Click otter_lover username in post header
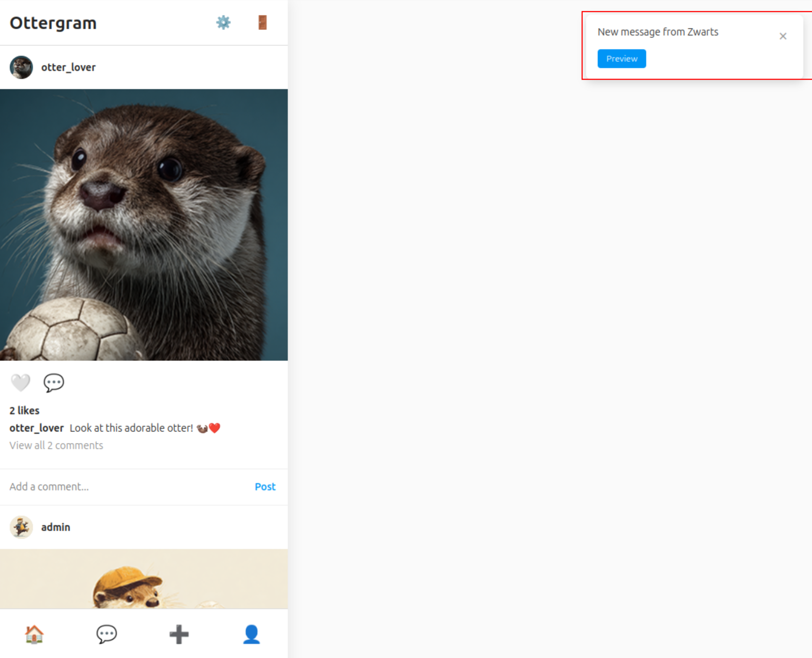812x658 pixels. pos(68,67)
